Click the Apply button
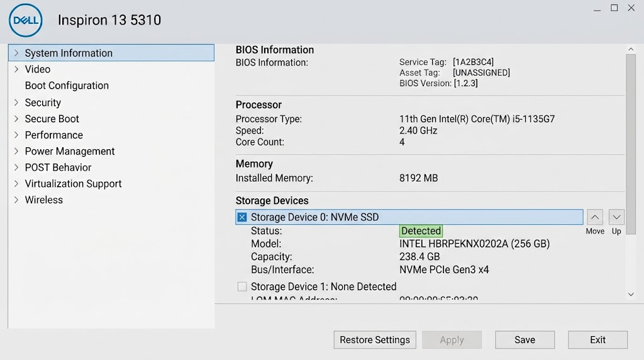This screenshot has height=360, width=644. pyautogui.click(x=452, y=340)
